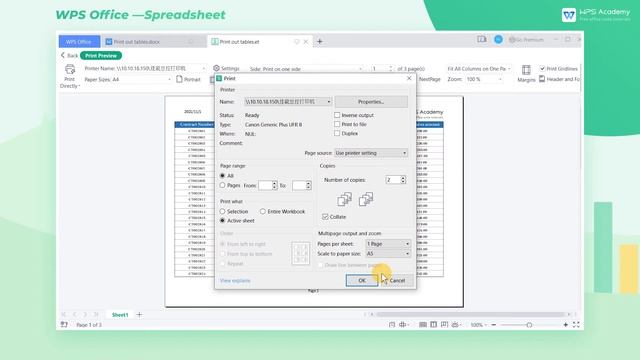
Task: Click the collated copies illustration icon
Action: (344, 199)
